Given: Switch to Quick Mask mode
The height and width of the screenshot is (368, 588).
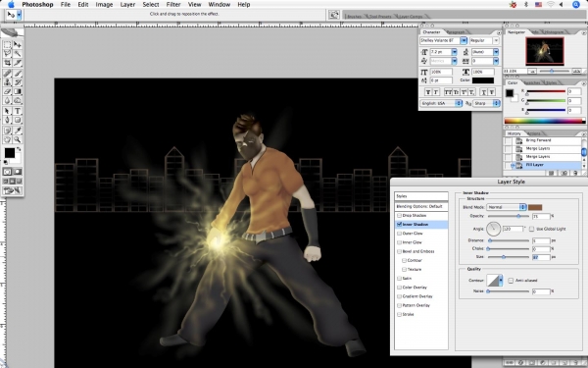Looking at the screenshot, I should coord(18,172).
